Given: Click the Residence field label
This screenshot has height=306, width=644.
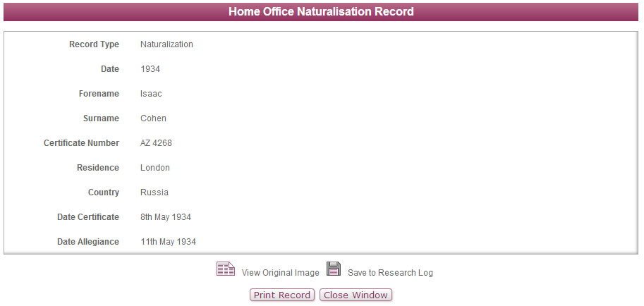Looking at the screenshot, I should [98, 168].
